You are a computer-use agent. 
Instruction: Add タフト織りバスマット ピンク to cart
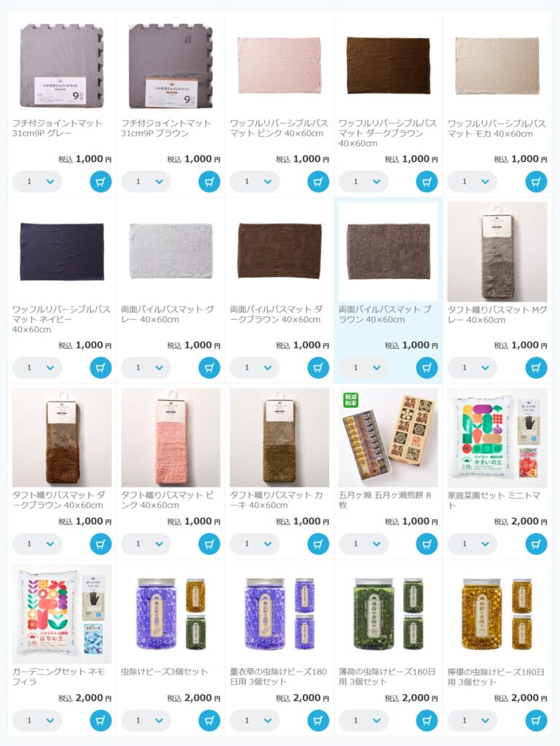[x=209, y=543]
